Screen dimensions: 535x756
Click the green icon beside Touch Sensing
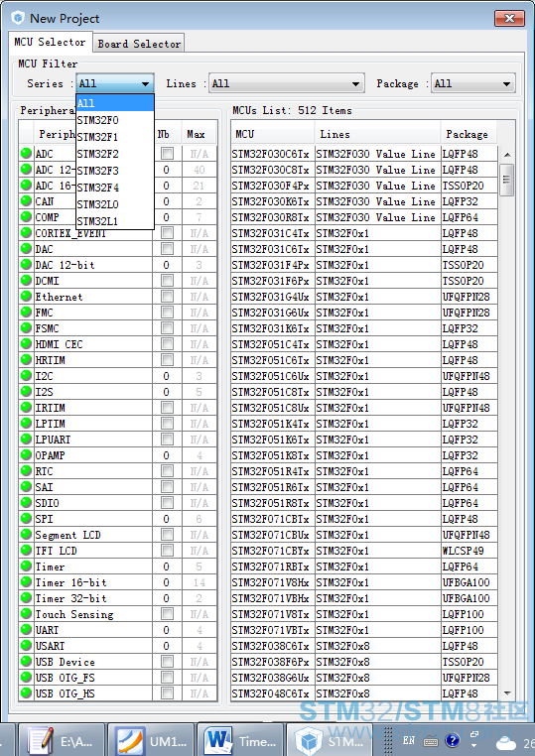pyautogui.click(x=26, y=614)
